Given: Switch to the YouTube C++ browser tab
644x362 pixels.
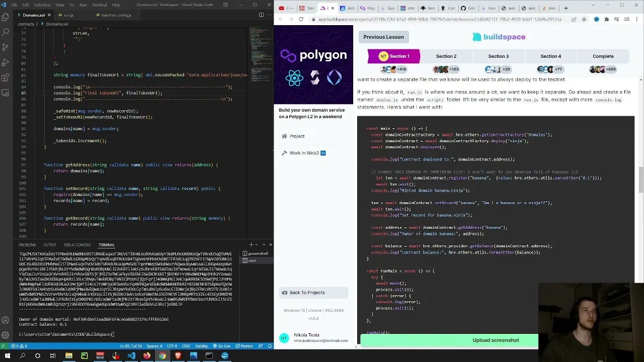Looking at the screenshot, I should pos(287,8).
